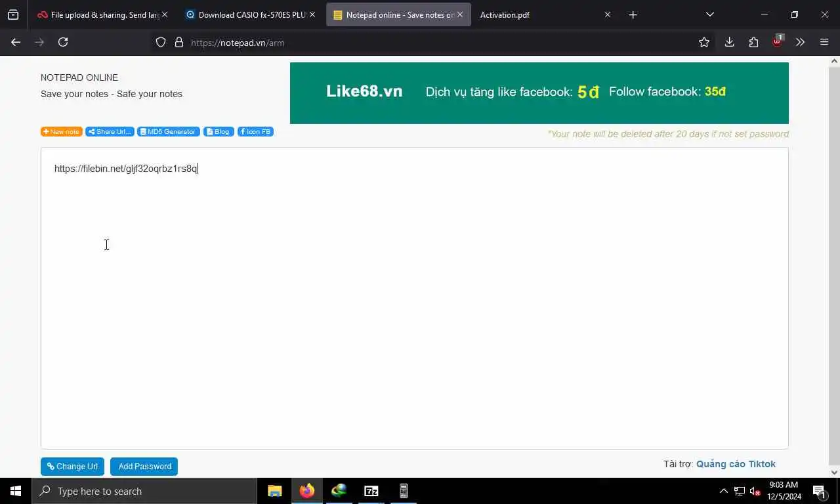Show more tools overflow chevron

click(x=800, y=42)
